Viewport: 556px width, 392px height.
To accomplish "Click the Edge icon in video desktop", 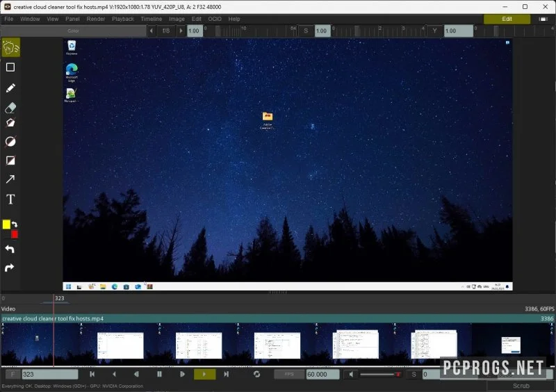I will click(x=72, y=72).
